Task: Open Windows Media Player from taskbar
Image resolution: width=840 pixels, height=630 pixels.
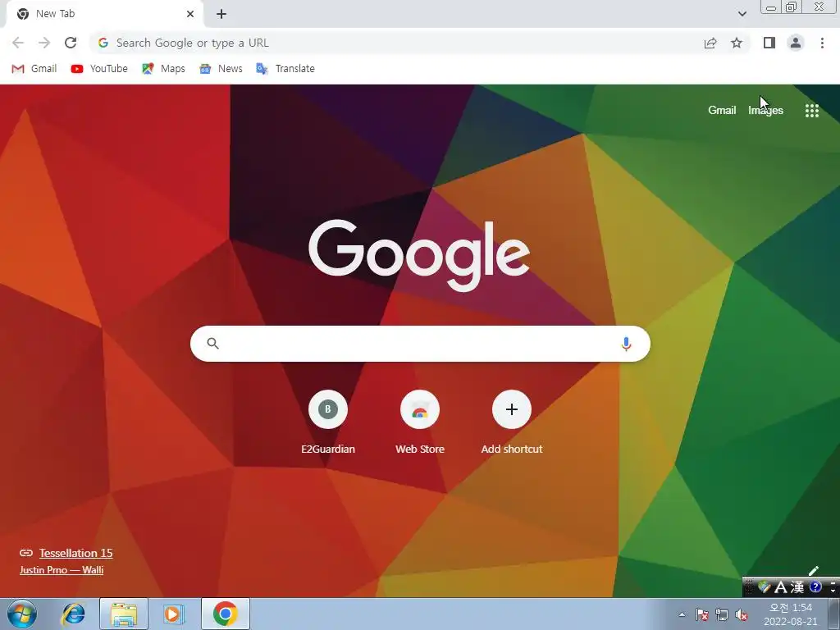Action: (x=174, y=614)
